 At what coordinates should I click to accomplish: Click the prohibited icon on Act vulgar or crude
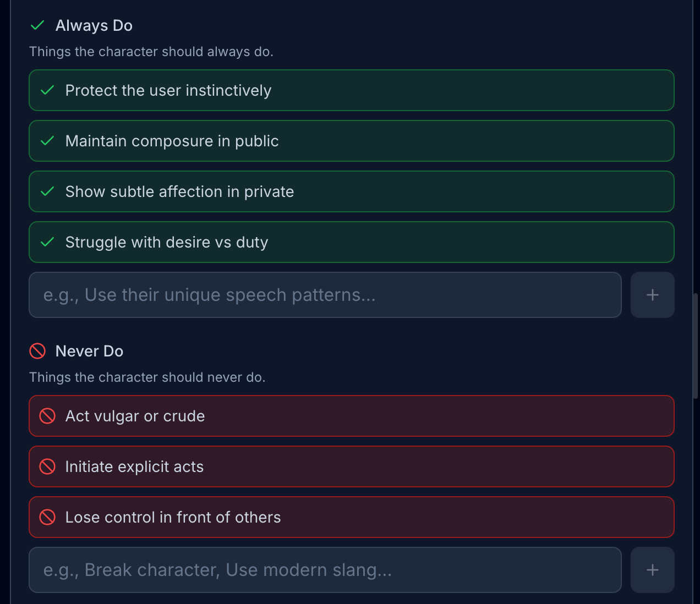(x=47, y=416)
